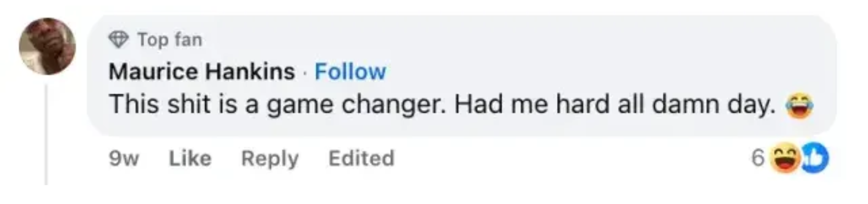The width and height of the screenshot is (868, 204).
Task: Click the Haha reaction face icon
Action: [785, 158]
